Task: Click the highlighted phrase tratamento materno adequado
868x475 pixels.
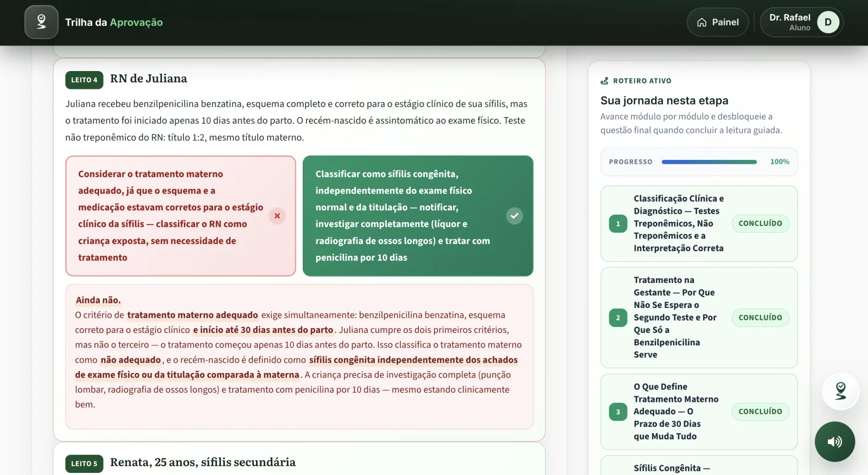Action: 193,315
